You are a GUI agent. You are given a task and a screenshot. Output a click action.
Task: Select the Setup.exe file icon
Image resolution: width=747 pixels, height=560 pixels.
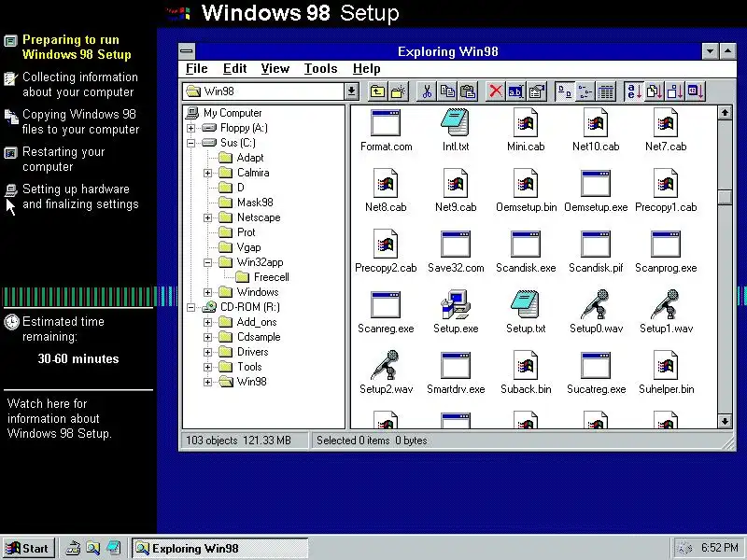tap(456, 305)
